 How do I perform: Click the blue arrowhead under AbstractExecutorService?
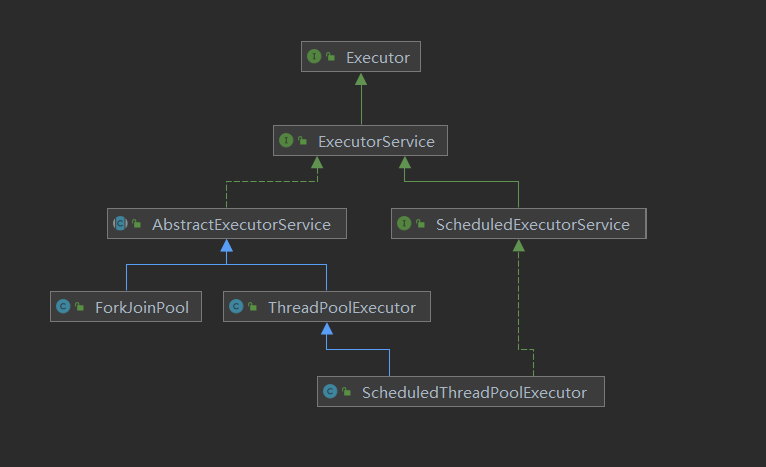(x=227, y=246)
